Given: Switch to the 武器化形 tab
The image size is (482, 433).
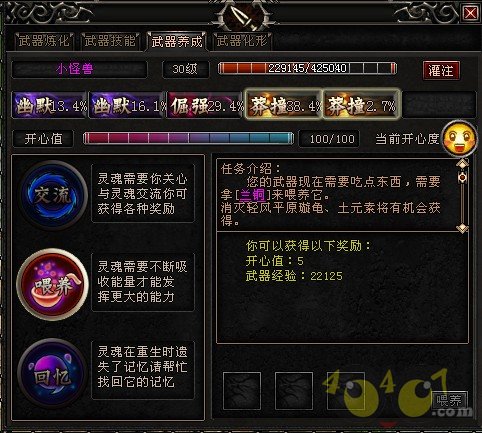Looking at the screenshot, I should click(x=242, y=41).
